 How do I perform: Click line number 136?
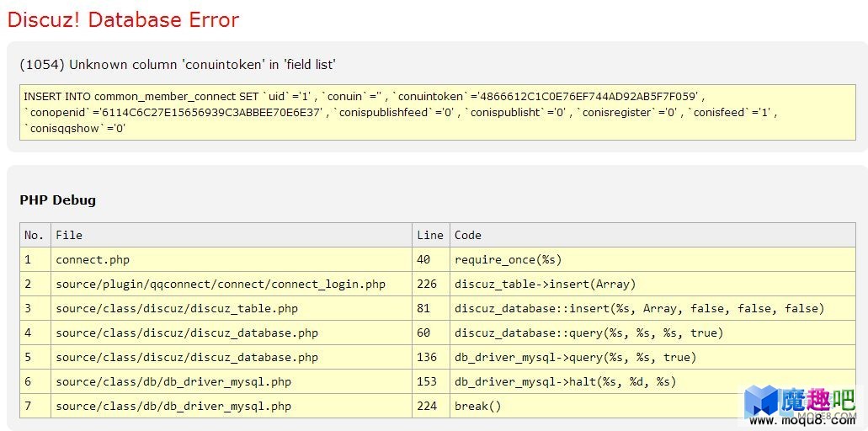pos(427,357)
